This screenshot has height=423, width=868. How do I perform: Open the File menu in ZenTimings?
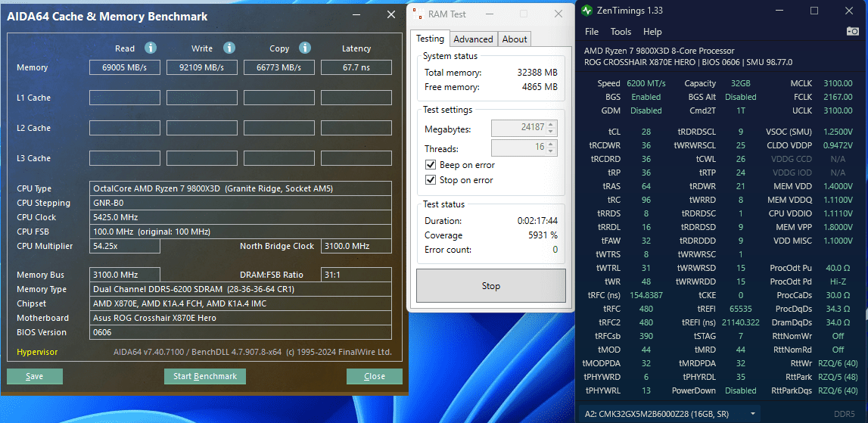[592, 32]
